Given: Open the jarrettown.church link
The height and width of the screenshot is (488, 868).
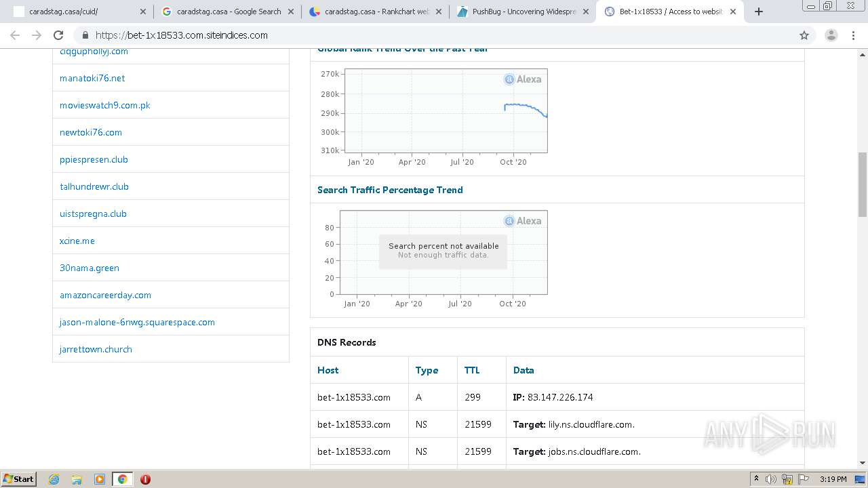Looking at the screenshot, I should (x=96, y=349).
